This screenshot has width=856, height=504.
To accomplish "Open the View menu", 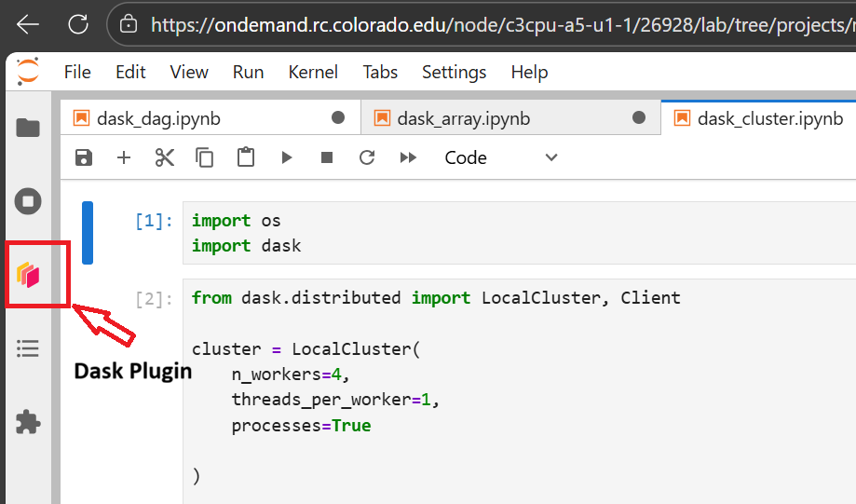I will (189, 72).
